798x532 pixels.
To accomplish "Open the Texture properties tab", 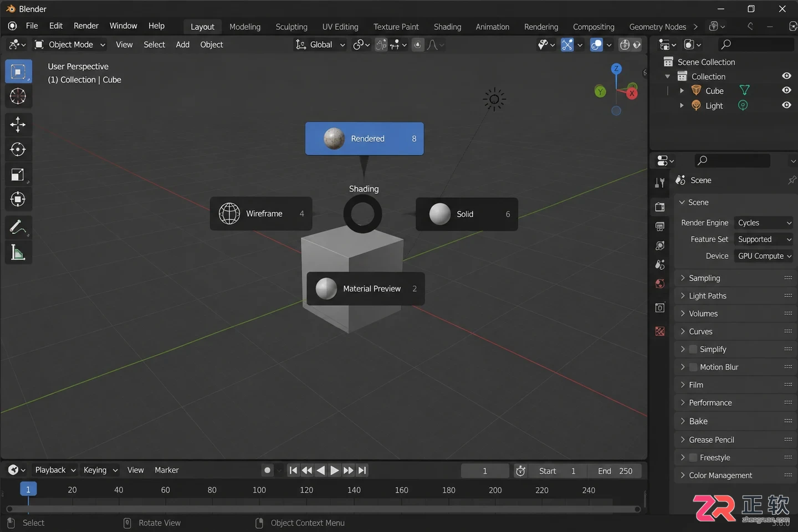I will pos(659,331).
